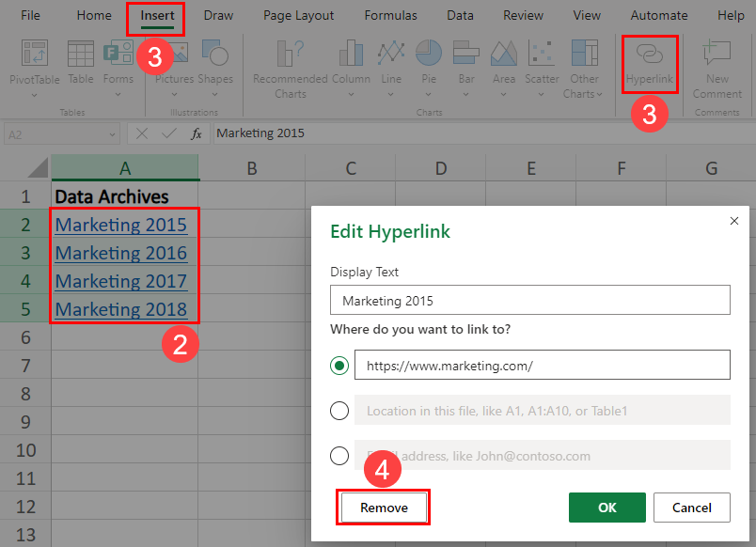Click the Marketing 2016 hyperlink cell

124,253
